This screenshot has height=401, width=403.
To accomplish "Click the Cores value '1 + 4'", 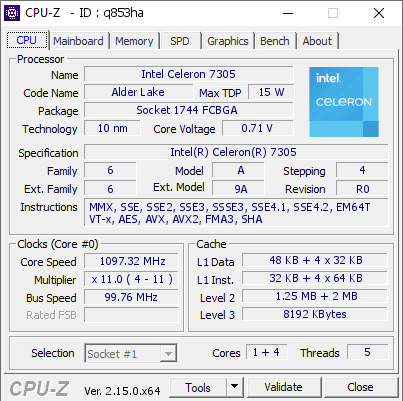I will [x=266, y=352].
